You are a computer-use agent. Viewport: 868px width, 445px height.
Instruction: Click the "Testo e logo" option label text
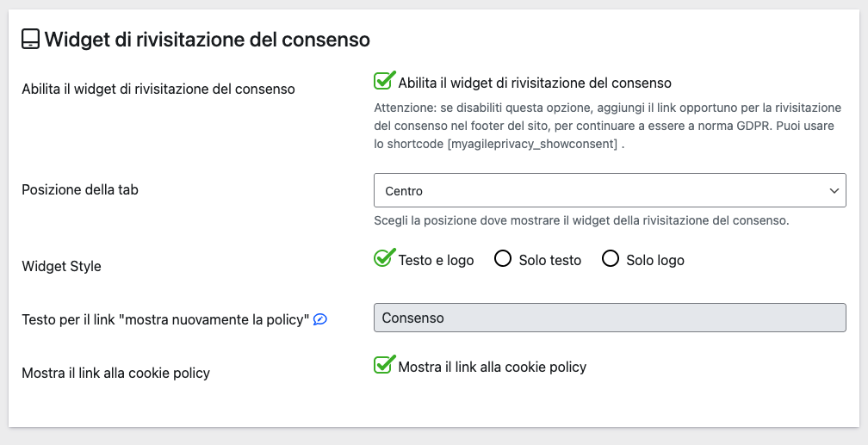coord(436,260)
